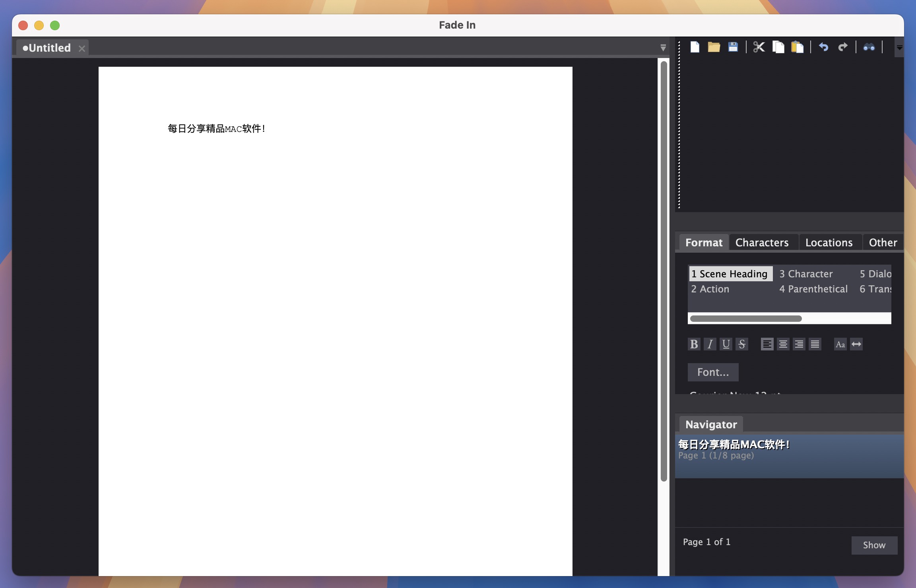
Task: Open the document tab dropdown menu
Action: coord(663,47)
